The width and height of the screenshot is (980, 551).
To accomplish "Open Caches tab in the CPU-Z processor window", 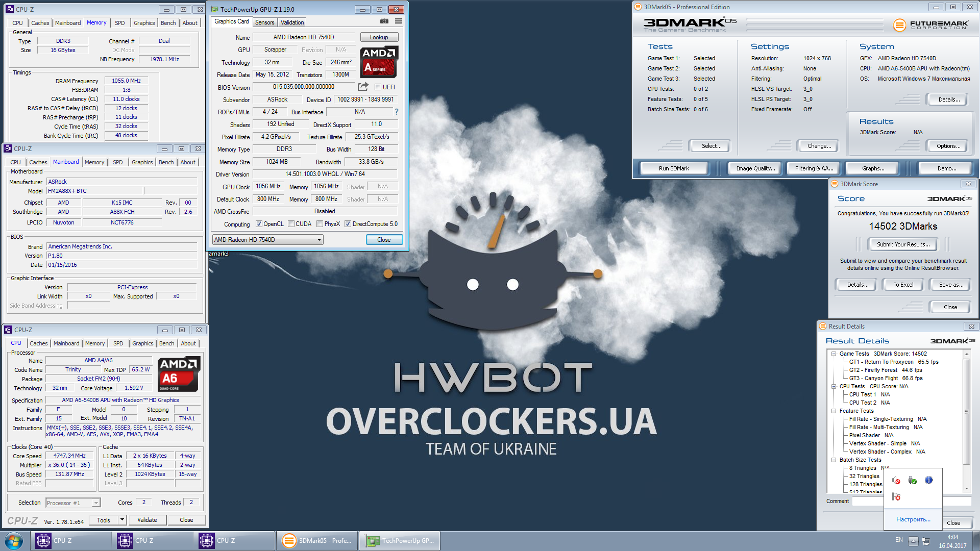I will [x=38, y=343].
